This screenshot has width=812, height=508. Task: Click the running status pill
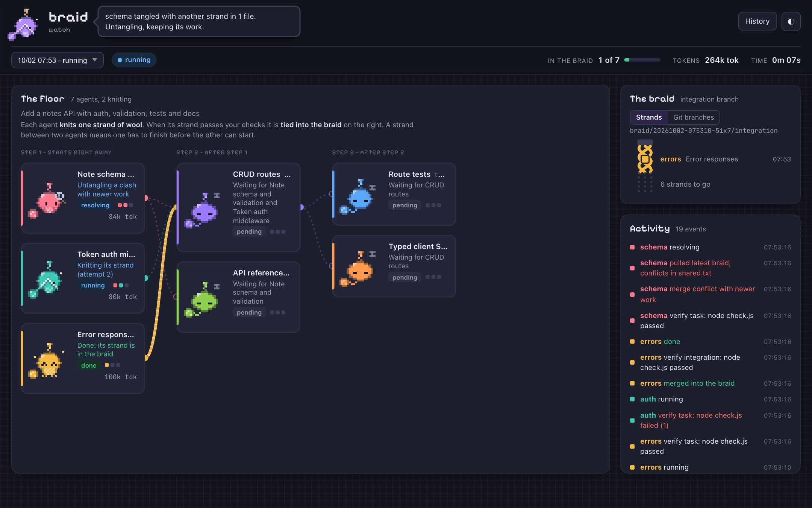coord(134,60)
